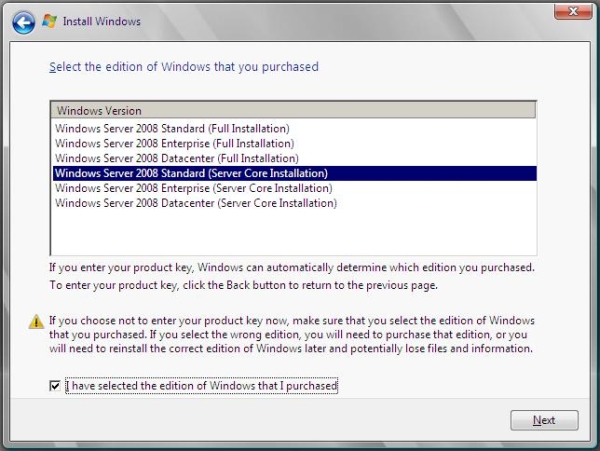Close the Install Windows dialog
Viewport: 600px width, 451px height.
(x=573, y=11)
